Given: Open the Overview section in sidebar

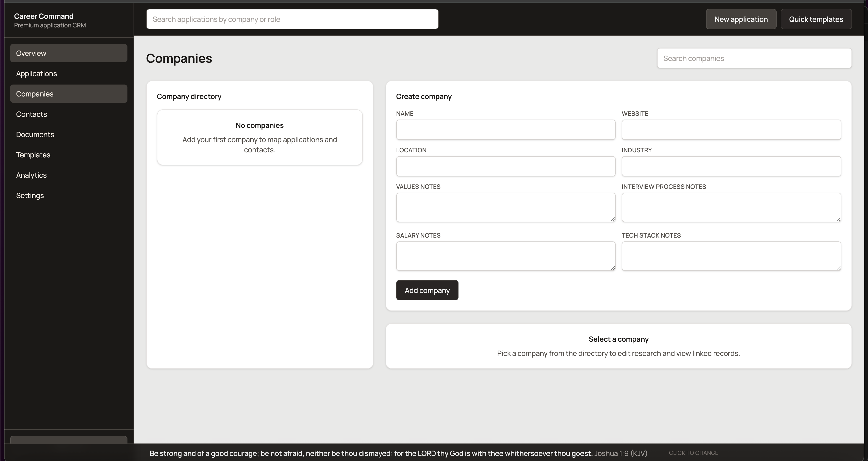Looking at the screenshot, I should coord(68,53).
